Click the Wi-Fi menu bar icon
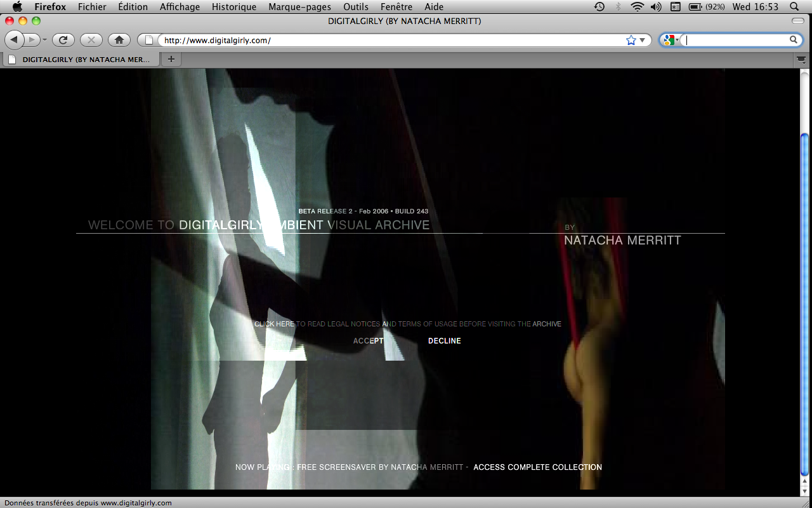 pyautogui.click(x=637, y=7)
